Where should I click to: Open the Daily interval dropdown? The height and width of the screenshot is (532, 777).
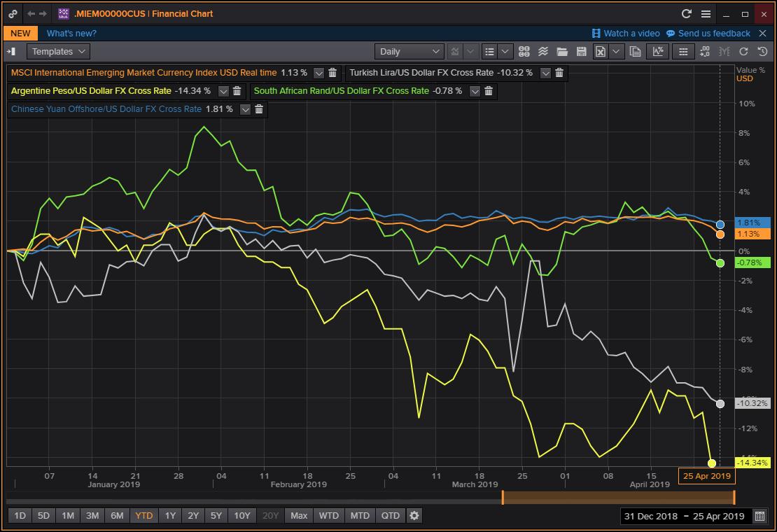(409, 51)
